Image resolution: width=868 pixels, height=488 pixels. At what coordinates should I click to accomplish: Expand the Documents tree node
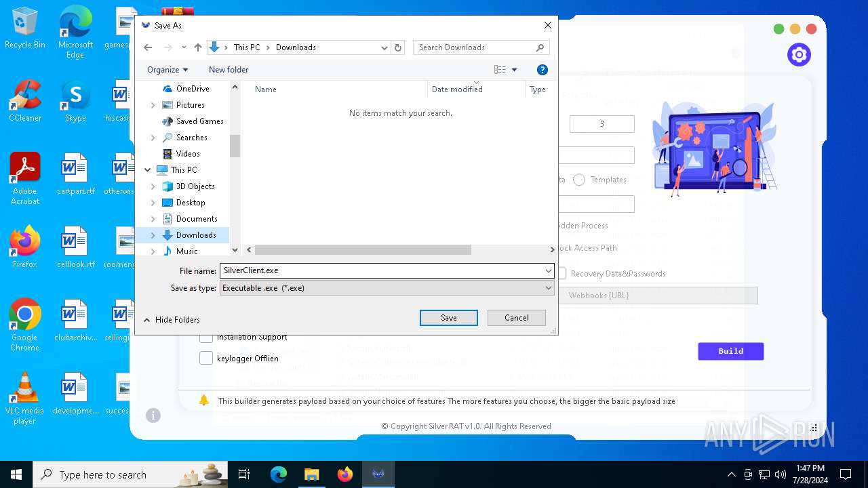point(153,219)
